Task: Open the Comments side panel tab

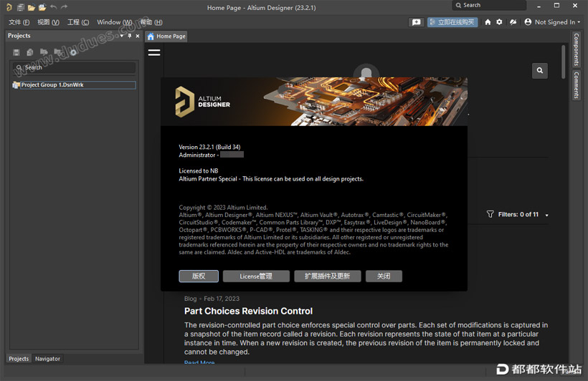Action: (x=577, y=85)
